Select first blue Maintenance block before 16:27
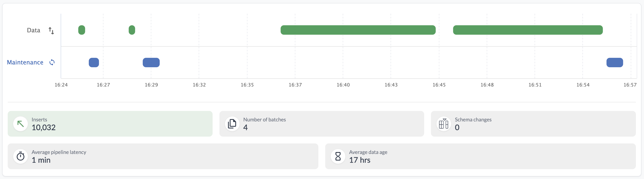 [94, 63]
